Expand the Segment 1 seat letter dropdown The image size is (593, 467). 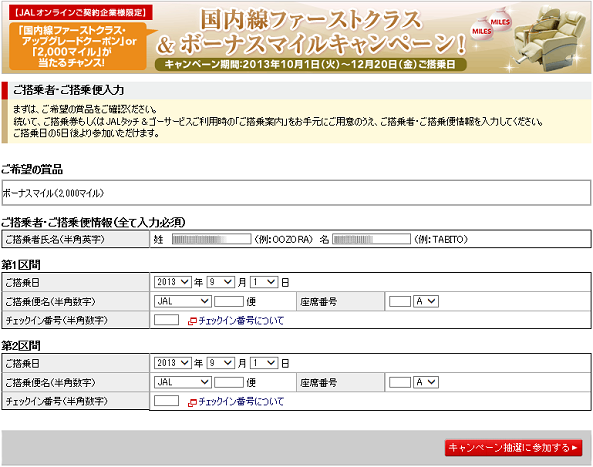click(x=426, y=301)
